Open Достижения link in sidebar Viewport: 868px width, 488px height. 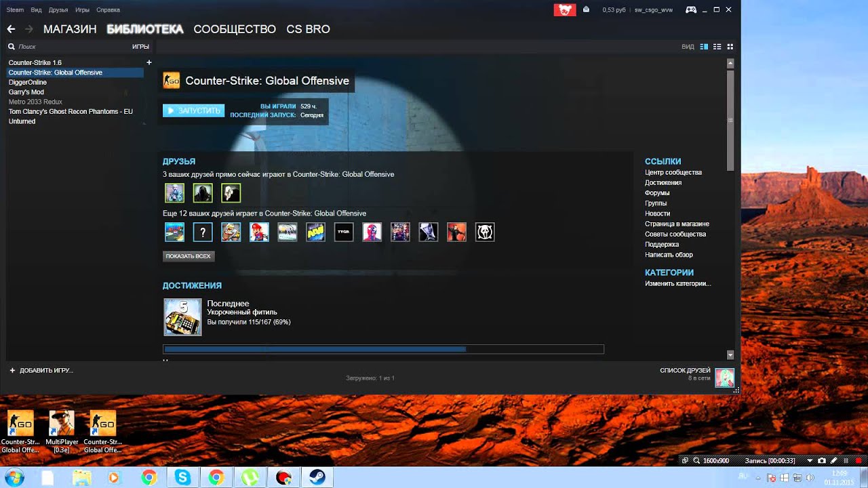[663, 182]
